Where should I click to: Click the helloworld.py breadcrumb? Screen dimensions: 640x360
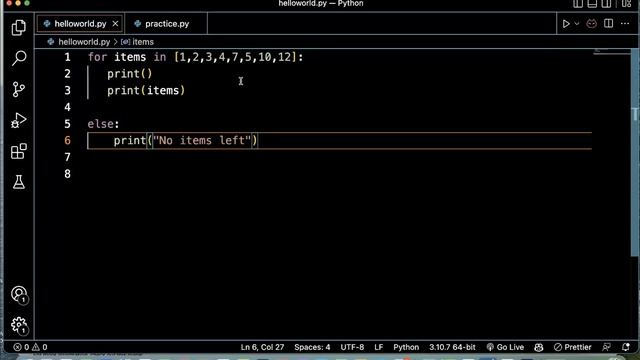(x=84, y=42)
